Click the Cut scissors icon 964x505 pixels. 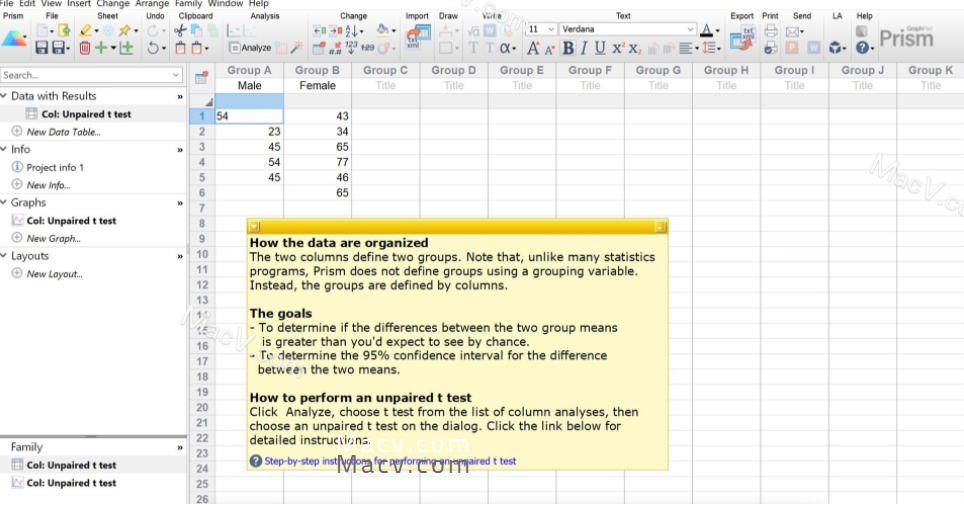click(180, 30)
